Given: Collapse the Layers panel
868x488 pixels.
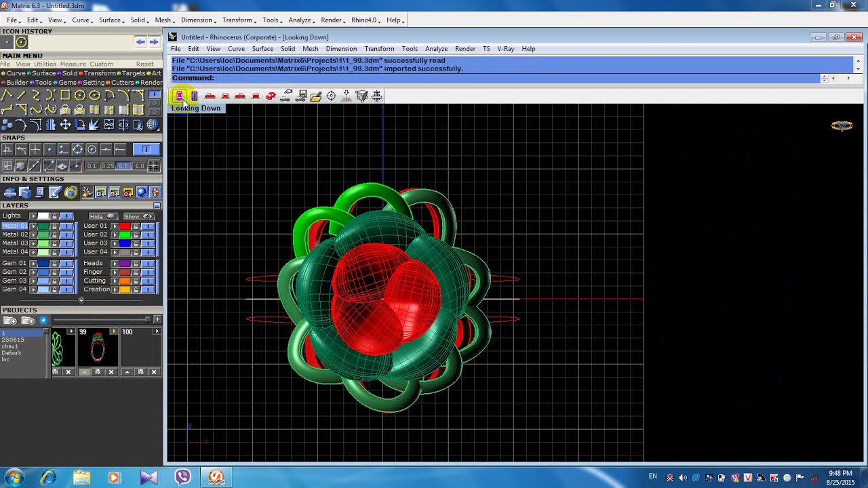Looking at the screenshot, I should (x=157, y=205).
